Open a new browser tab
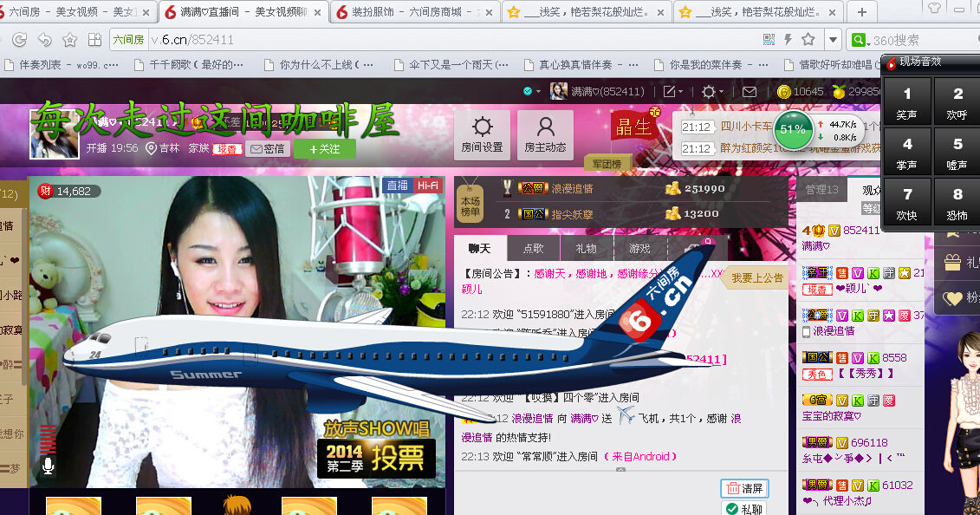This screenshot has height=515, width=980. point(862,12)
